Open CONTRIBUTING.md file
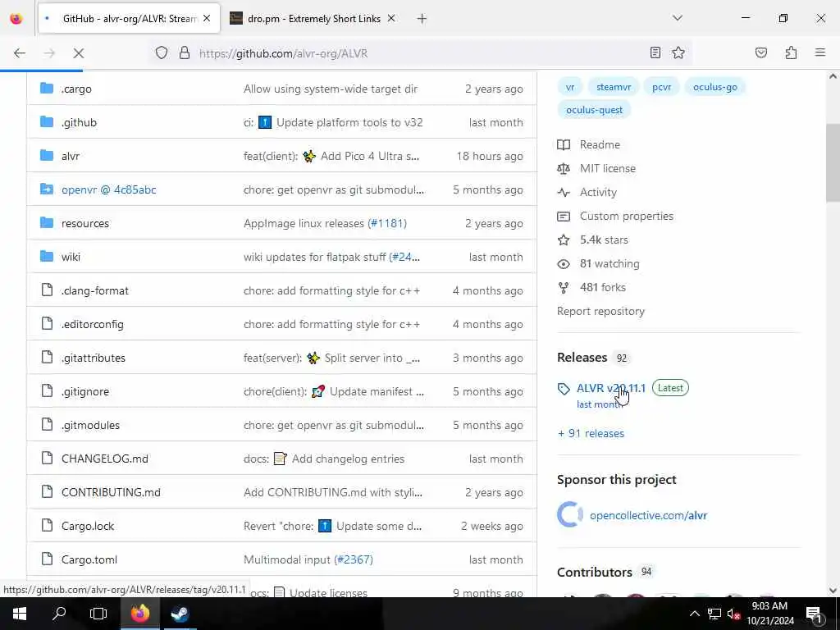 coord(111,492)
